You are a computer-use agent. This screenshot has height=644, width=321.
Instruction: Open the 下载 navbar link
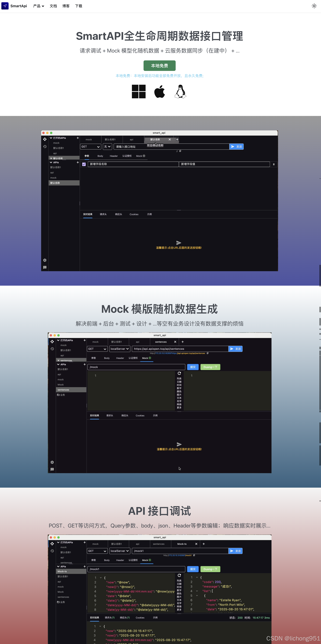coord(79,6)
